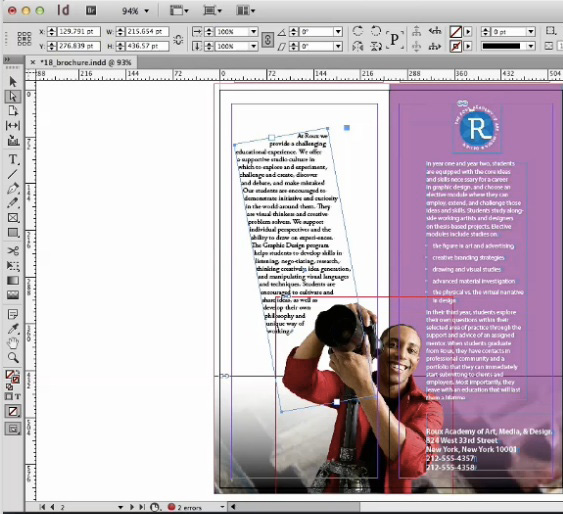The width and height of the screenshot is (563, 514).
Task: Toggle Formatting Affects Text in Tools panel
Action: (x=17, y=397)
